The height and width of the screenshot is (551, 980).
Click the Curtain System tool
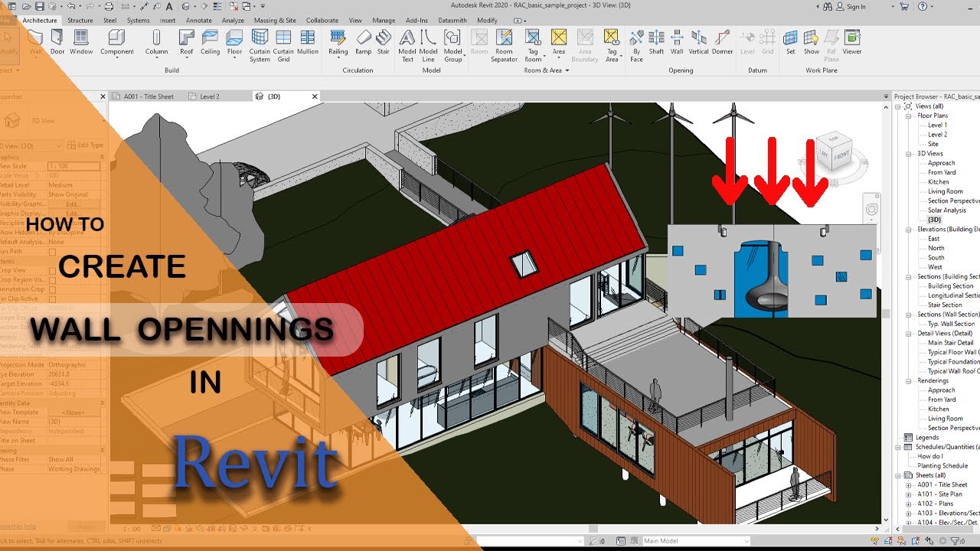tap(260, 46)
